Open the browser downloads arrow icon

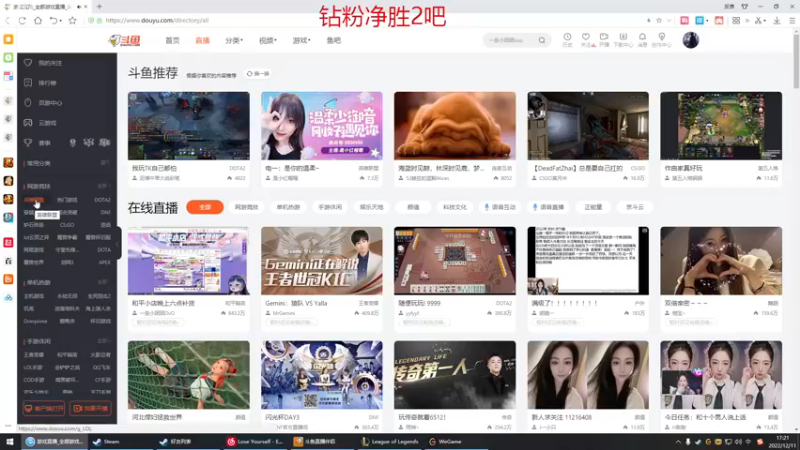tap(777, 20)
